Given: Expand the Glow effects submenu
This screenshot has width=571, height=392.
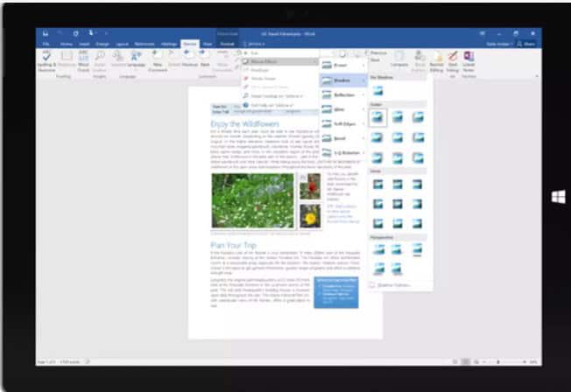Looking at the screenshot, I should tap(343, 109).
